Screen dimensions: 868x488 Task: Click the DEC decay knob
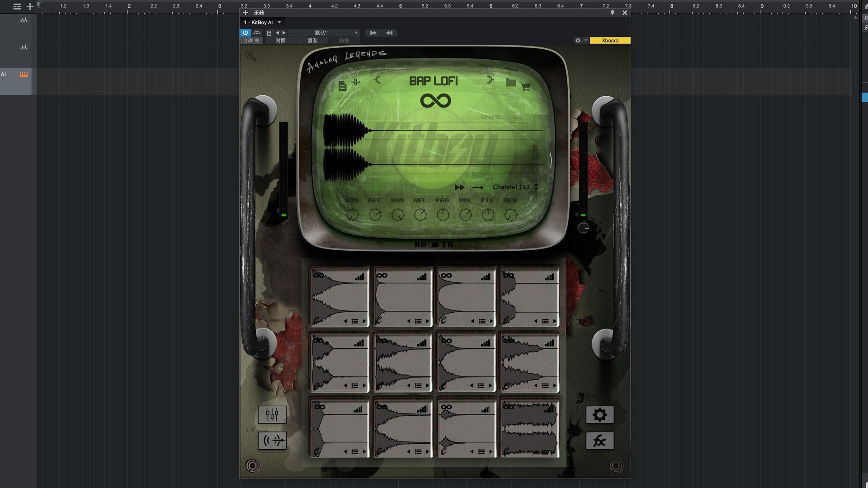pyautogui.click(x=375, y=215)
